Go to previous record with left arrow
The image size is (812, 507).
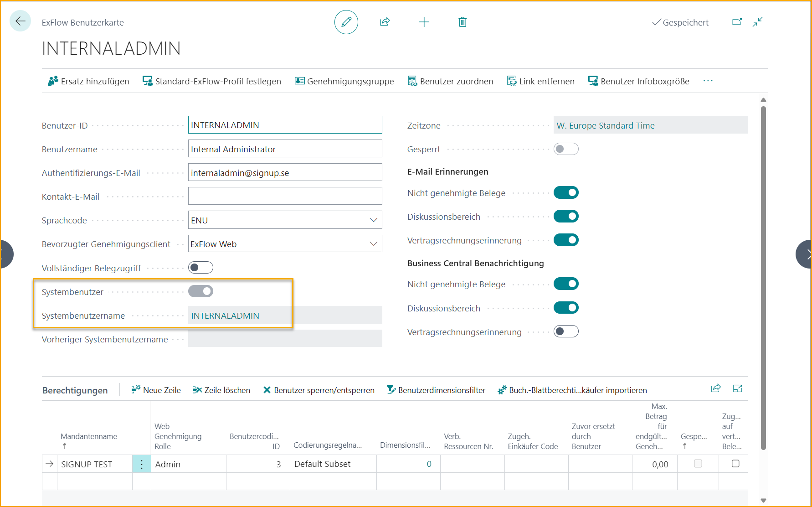click(x=5, y=254)
